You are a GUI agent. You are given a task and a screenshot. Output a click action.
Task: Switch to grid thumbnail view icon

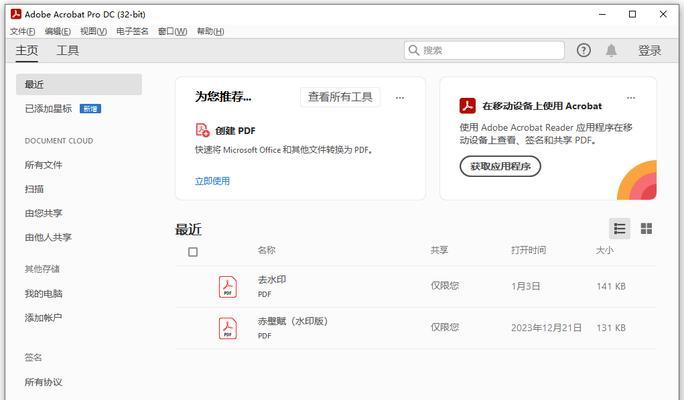(x=646, y=229)
